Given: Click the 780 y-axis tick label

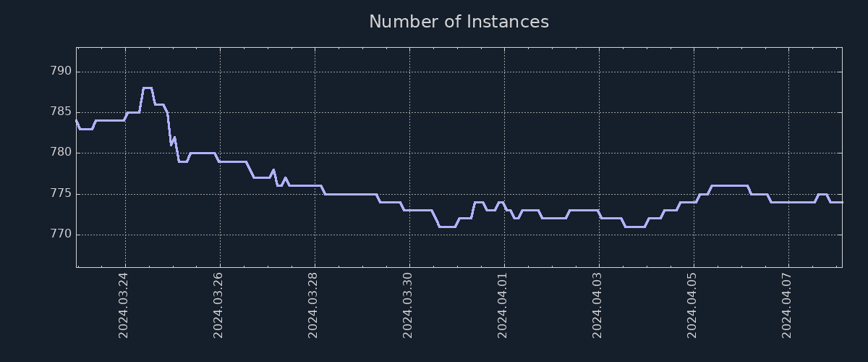Looking at the screenshot, I should tap(61, 153).
